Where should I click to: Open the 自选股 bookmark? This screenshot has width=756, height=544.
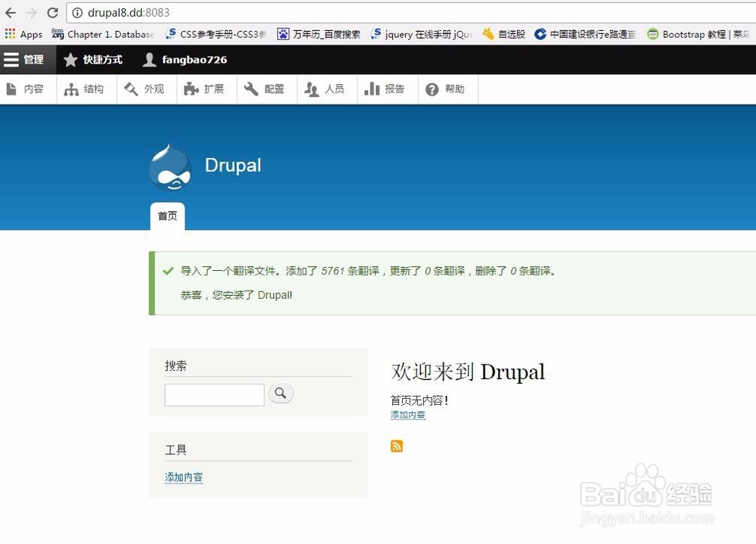point(503,34)
